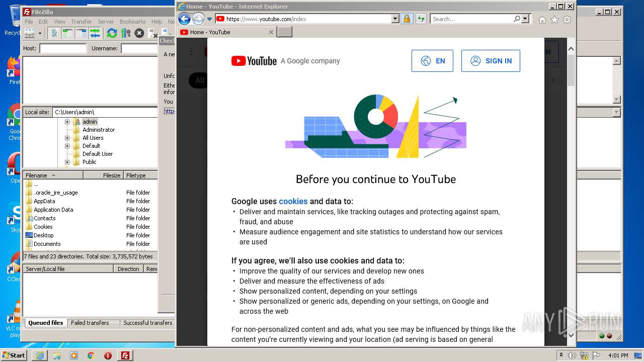Select the Cookies folder row
Viewport: 644px width, 362px height.
pos(91,227)
